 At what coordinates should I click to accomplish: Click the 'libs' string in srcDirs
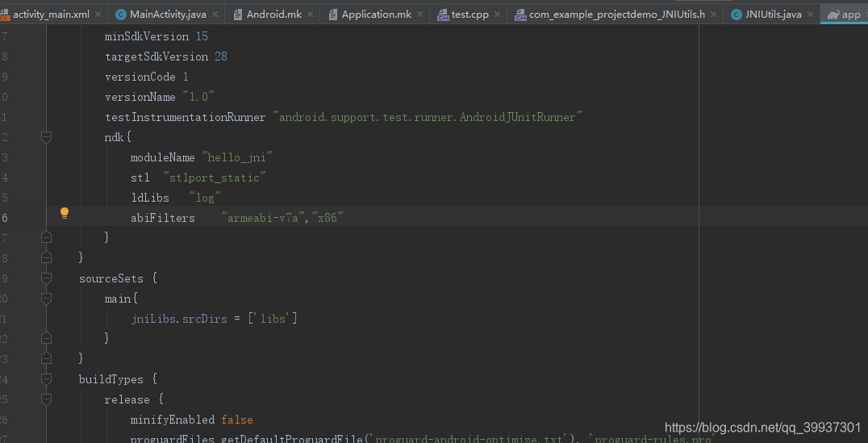(273, 319)
